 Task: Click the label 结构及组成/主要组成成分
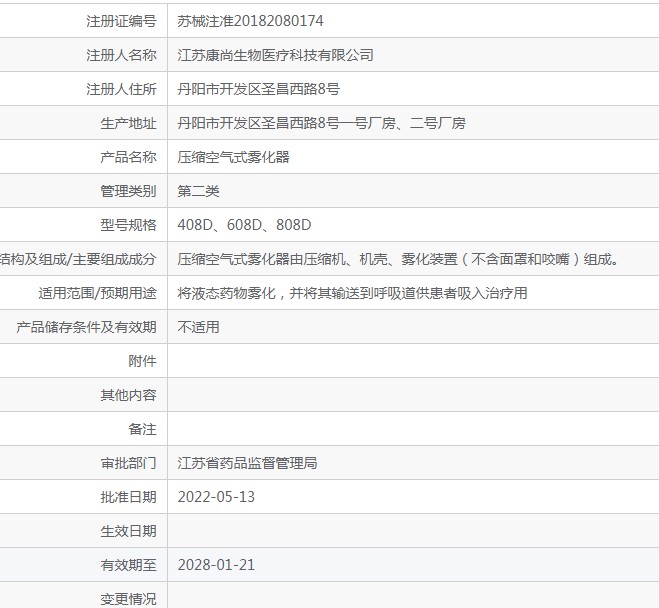click(x=78, y=259)
